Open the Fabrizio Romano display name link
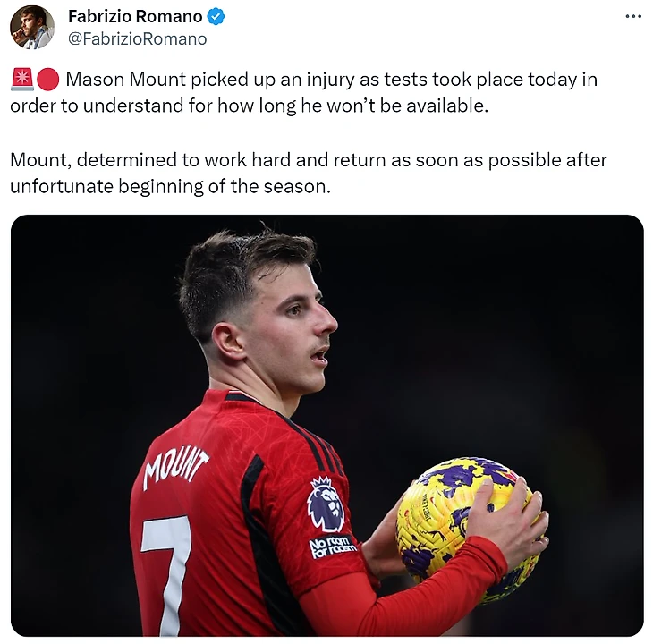 pos(135,17)
